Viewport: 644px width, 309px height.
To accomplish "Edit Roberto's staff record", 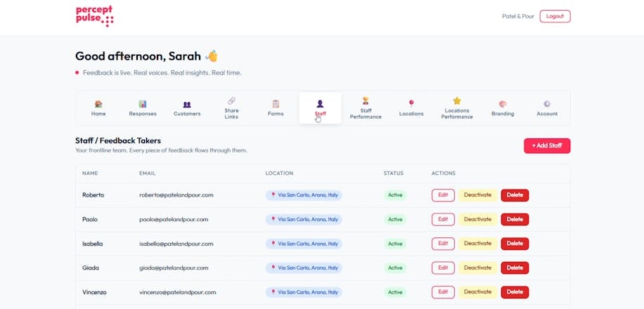I will pyautogui.click(x=443, y=195).
